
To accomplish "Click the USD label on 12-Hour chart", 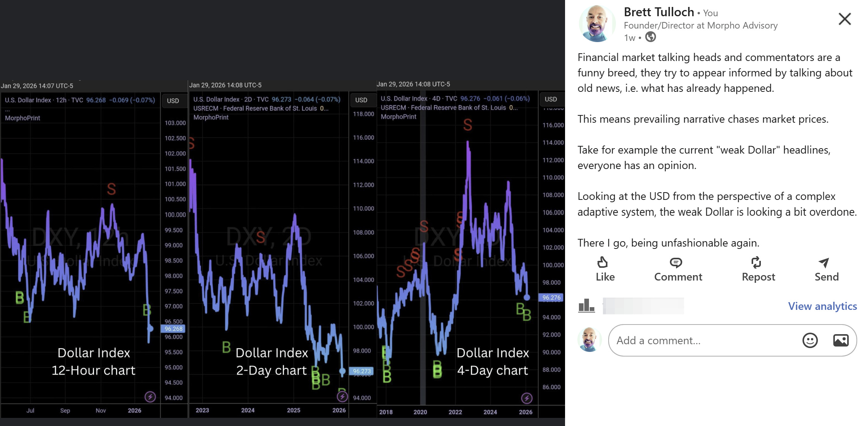I will pyautogui.click(x=173, y=101).
